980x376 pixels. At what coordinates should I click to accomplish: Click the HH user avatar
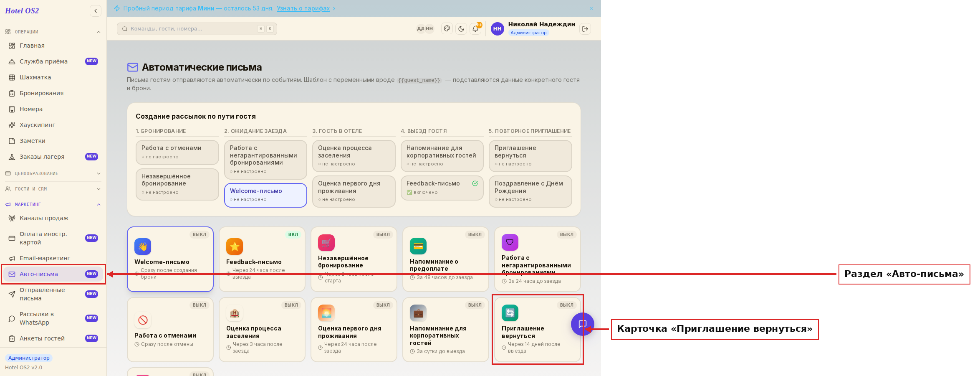pos(497,29)
